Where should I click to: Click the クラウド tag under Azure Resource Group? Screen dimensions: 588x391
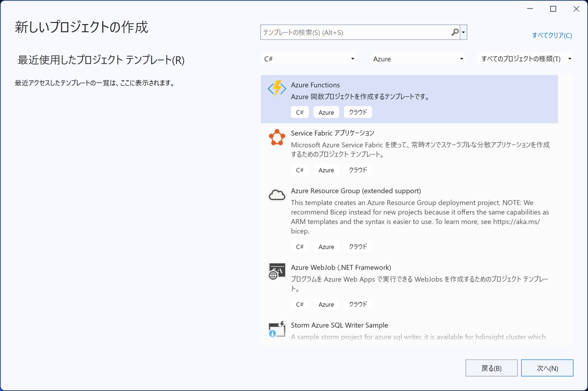(358, 247)
